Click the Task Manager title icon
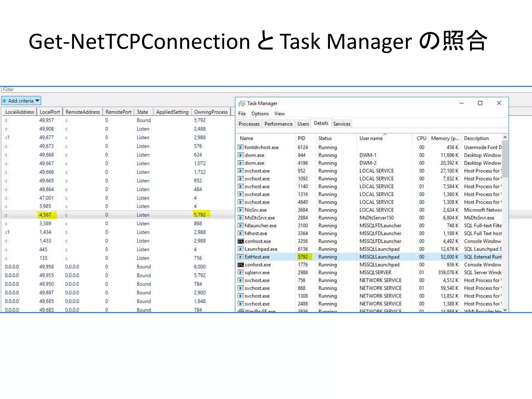Viewport: 532px width, 399px height. [242, 103]
